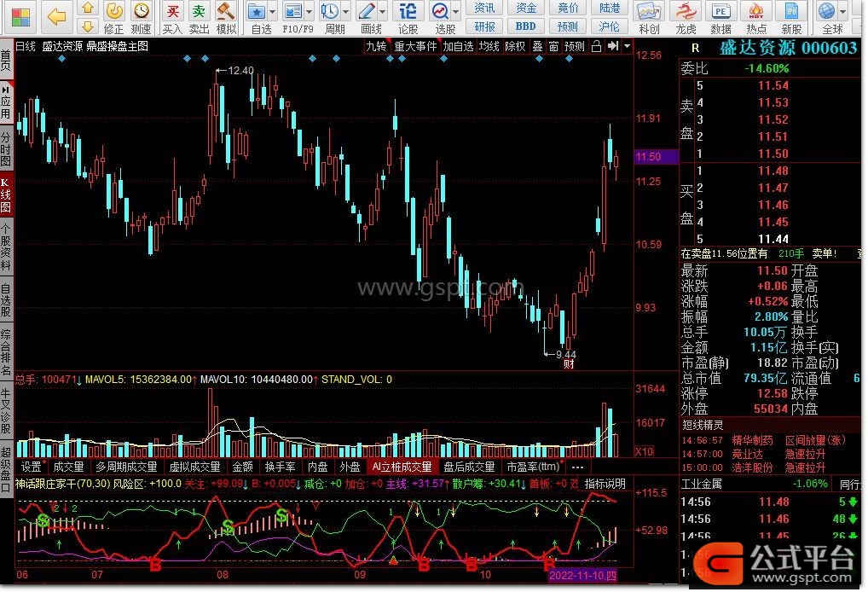
Task: Click the green 卖出 sell icon
Action: [199, 10]
